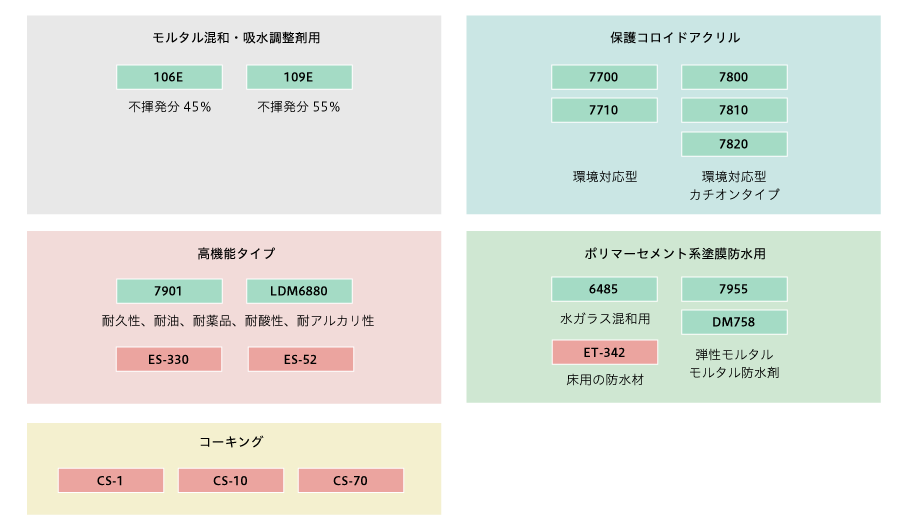Open the 7810 product button
This screenshot has width=910, height=530.
tap(734, 110)
